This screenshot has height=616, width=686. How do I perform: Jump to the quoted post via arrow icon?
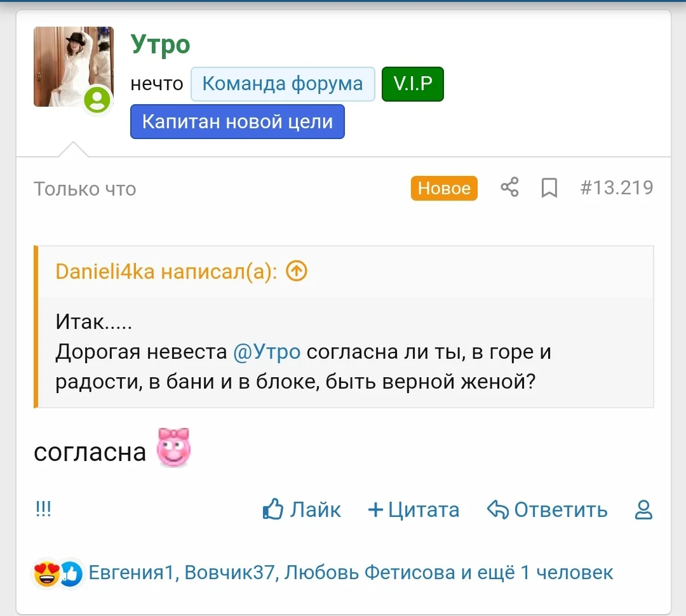[297, 272]
